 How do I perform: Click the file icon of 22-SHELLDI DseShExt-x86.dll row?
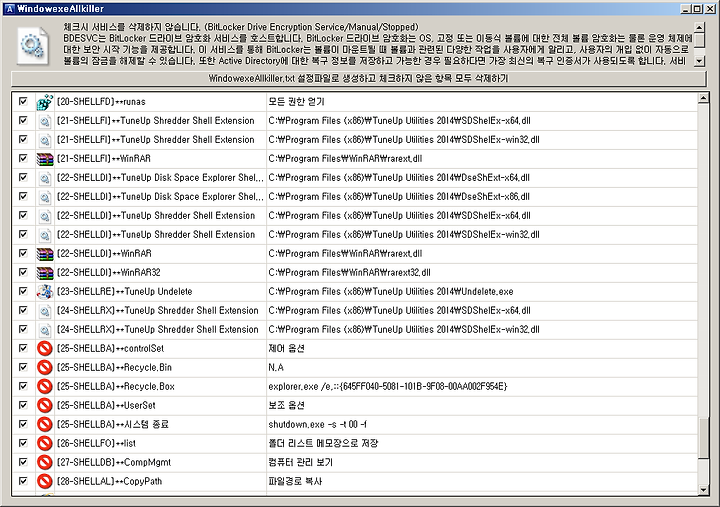tap(45, 197)
